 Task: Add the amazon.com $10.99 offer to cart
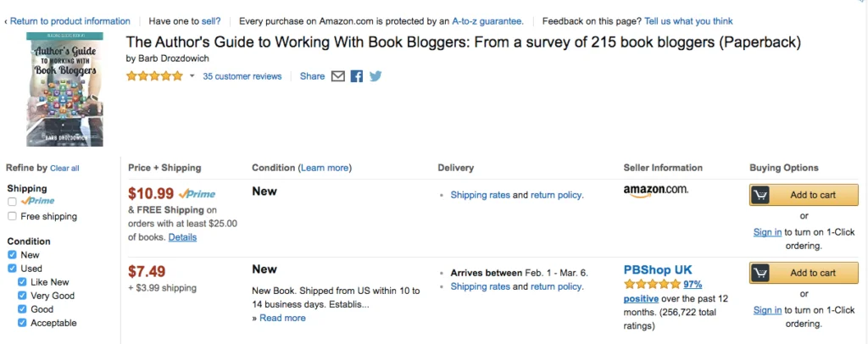[x=804, y=195]
